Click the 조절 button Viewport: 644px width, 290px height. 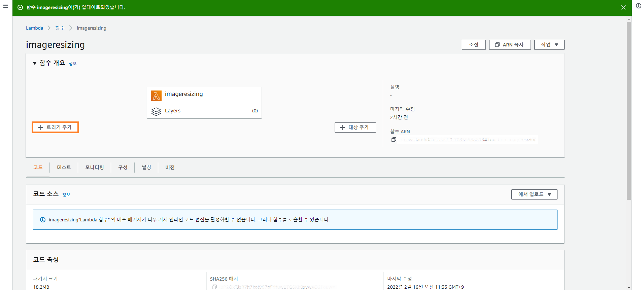tap(474, 45)
